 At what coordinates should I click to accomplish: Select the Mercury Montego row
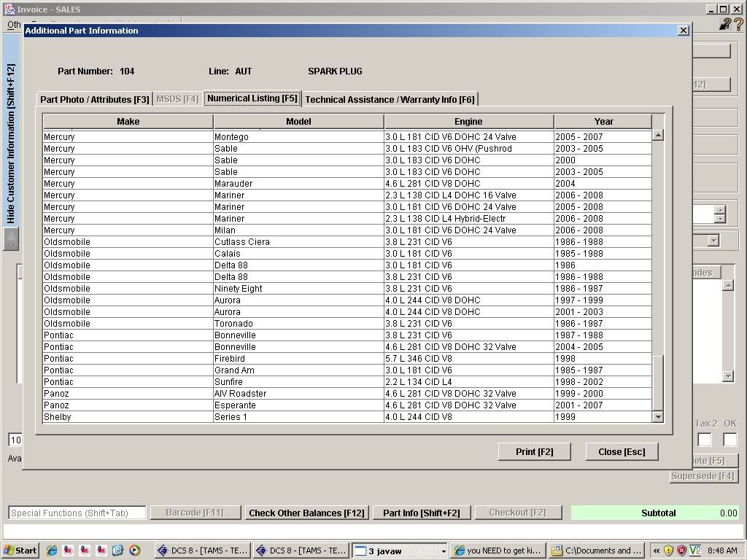[x=347, y=136]
